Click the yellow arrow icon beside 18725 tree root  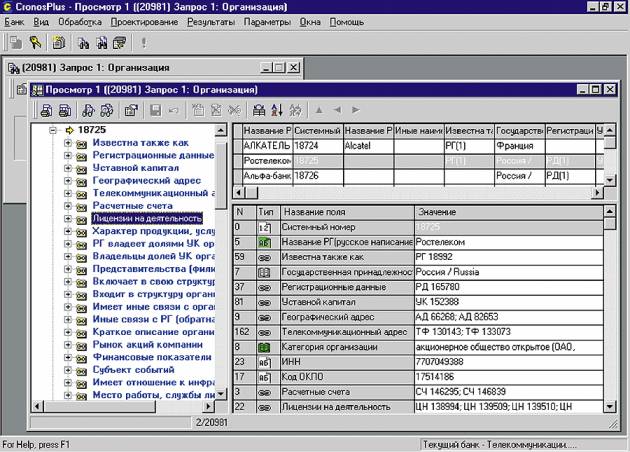click(70, 130)
